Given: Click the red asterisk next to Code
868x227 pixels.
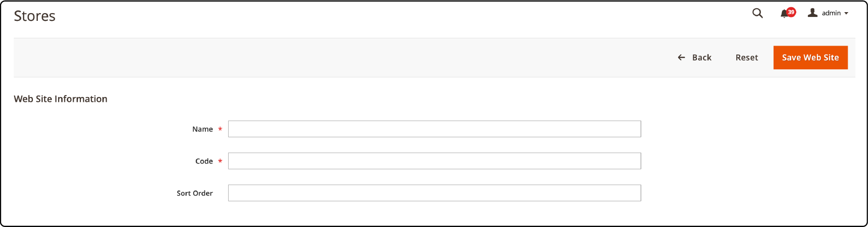Looking at the screenshot, I should click(220, 161).
